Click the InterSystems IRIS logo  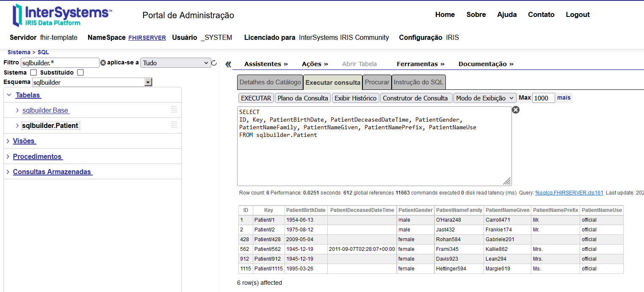pyautogui.click(x=62, y=15)
